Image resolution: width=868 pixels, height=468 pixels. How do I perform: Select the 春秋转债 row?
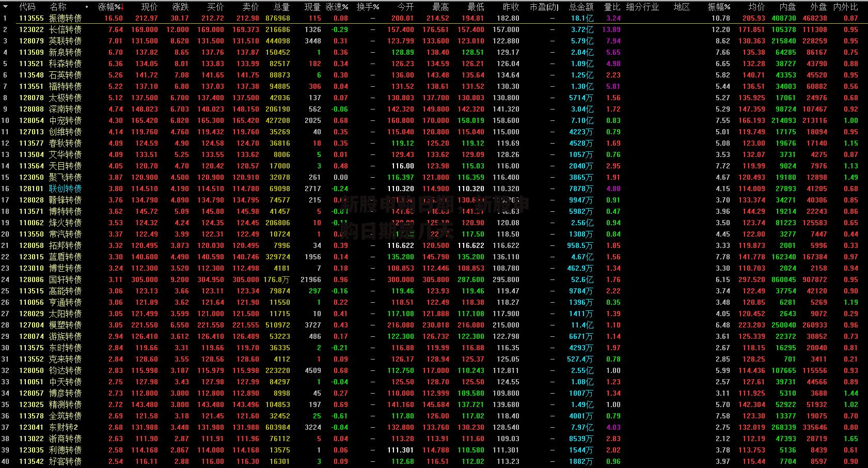[434, 143]
